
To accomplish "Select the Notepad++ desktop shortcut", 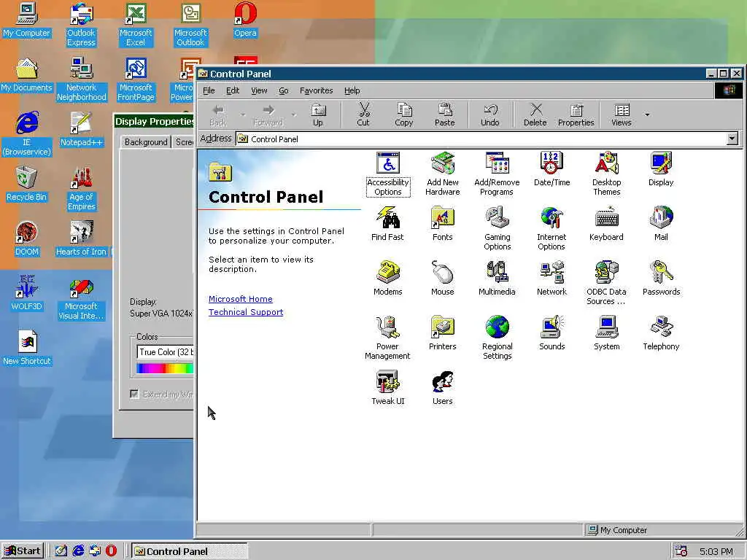I will tap(82, 129).
